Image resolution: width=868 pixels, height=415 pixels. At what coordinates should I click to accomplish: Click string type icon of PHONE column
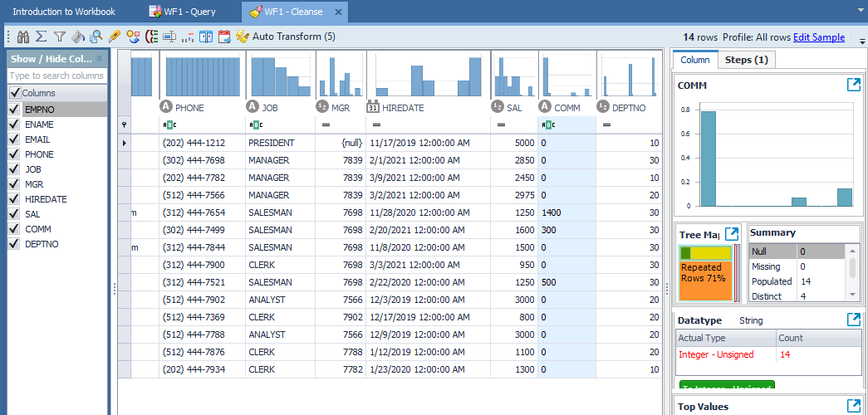(166, 108)
